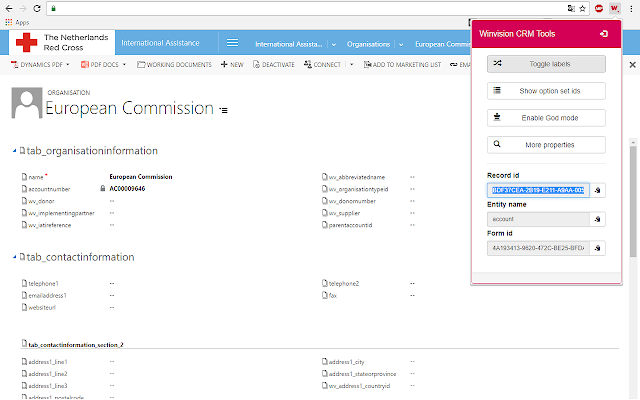Click the organisation avatar placeholder image
This screenshot has height=400, width=640.
(27, 102)
